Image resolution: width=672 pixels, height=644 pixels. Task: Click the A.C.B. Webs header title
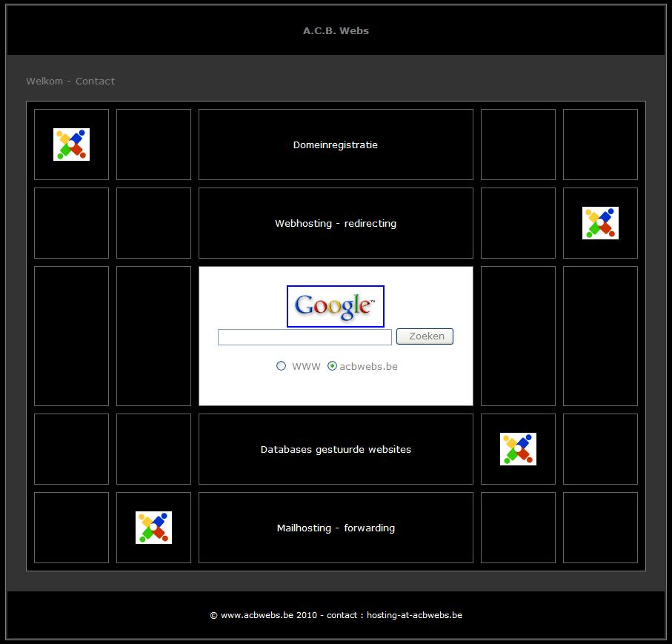(336, 31)
